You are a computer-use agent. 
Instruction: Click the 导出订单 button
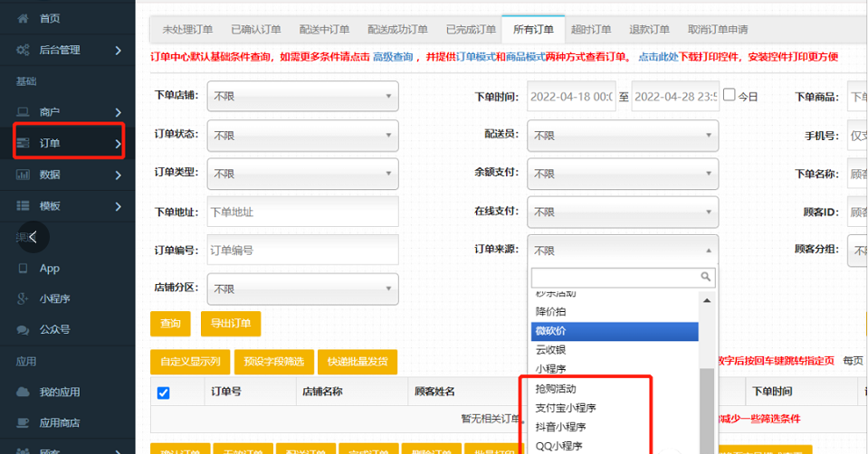coord(230,324)
